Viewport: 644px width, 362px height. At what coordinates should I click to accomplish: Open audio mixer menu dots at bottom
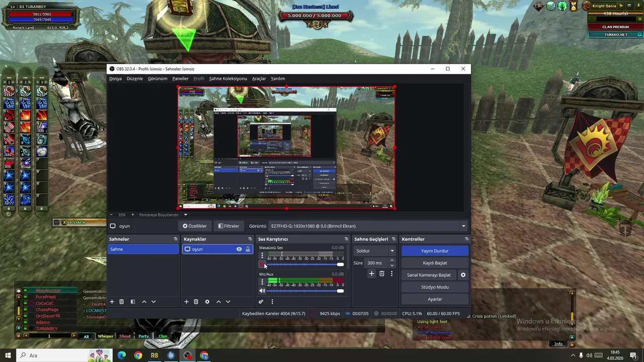point(272,302)
